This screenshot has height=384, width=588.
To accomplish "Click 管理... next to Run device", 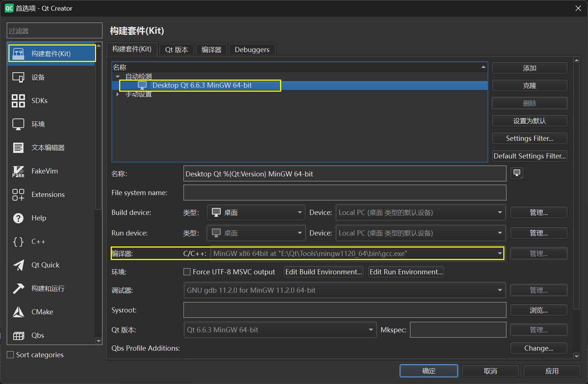I will coord(539,233).
